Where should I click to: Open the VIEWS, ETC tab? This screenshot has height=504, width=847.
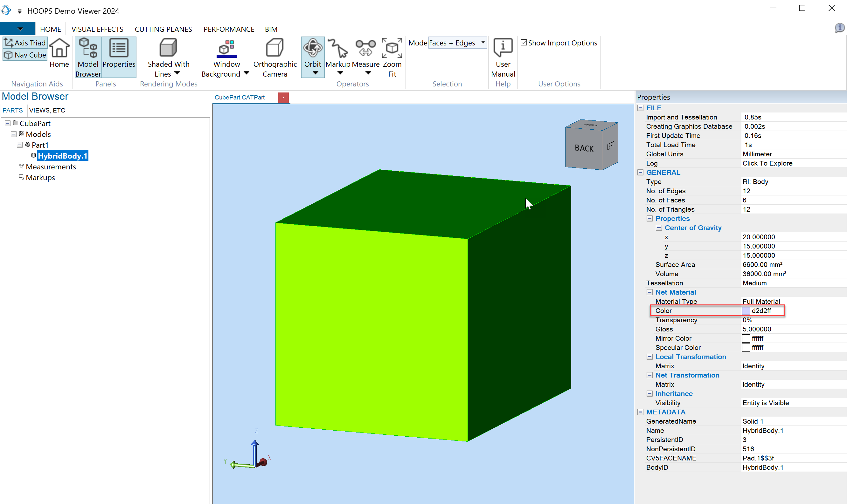coord(47,110)
